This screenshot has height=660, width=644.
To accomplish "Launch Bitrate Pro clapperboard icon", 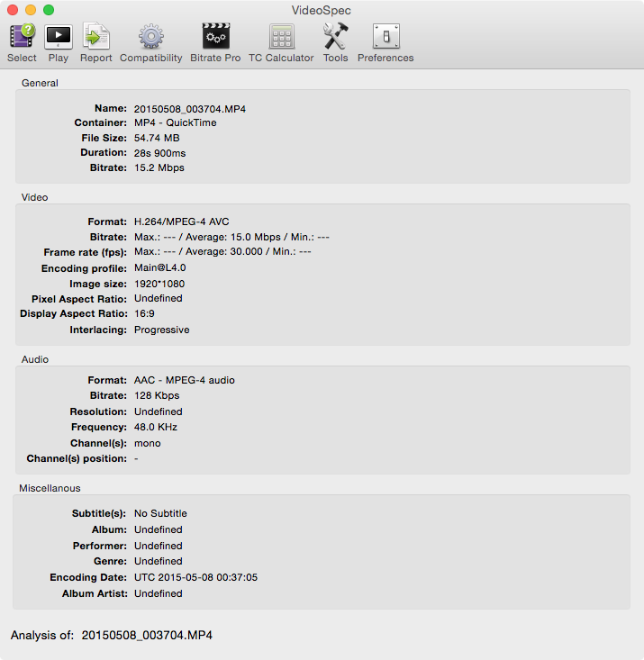I will 215,36.
